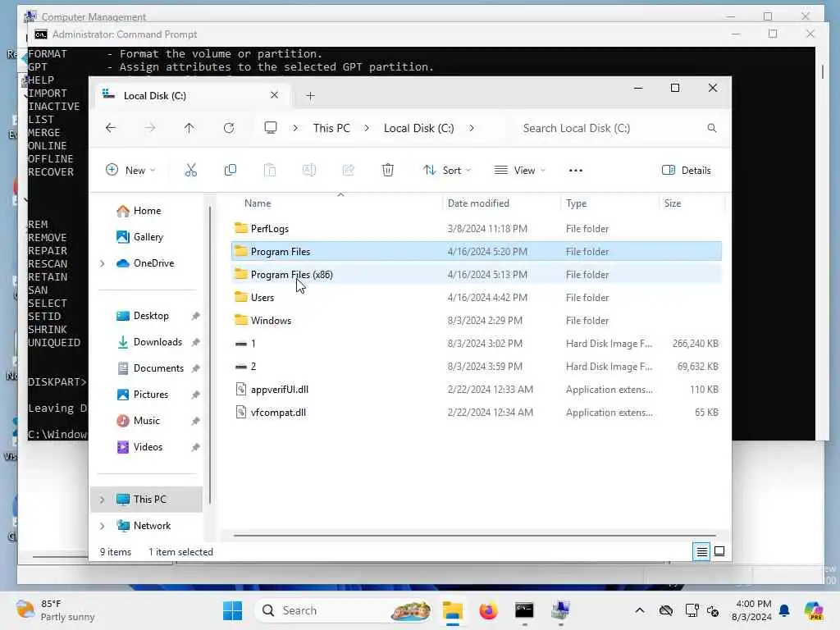Click chevron between This PC and Local Disk

click(367, 128)
